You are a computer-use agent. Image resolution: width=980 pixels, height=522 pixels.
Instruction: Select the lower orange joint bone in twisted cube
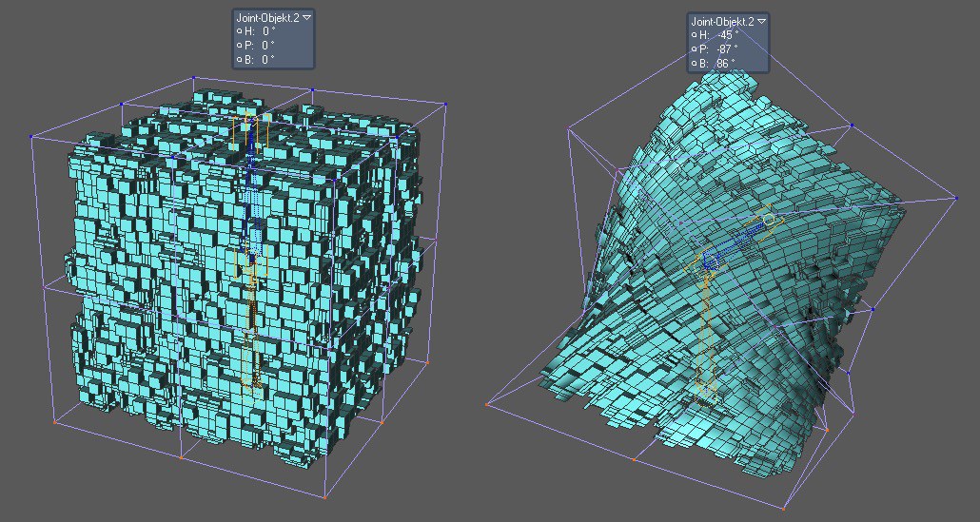click(705, 328)
